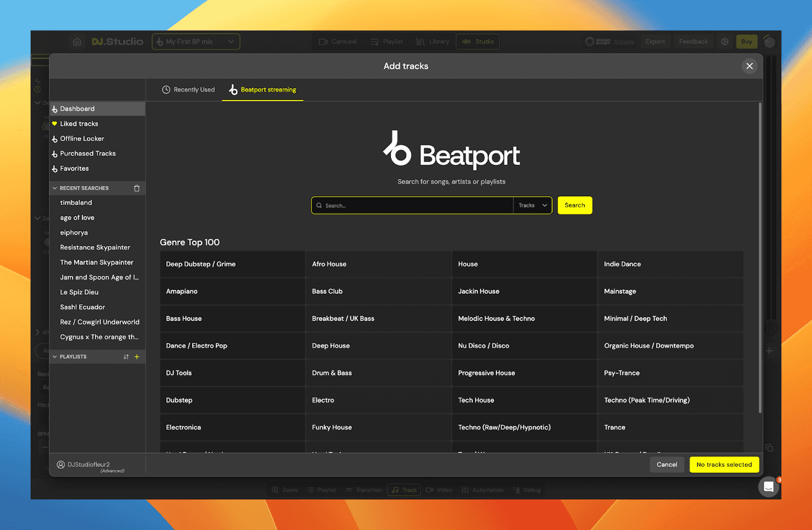Toggle the Transition panel

click(x=364, y=490)
